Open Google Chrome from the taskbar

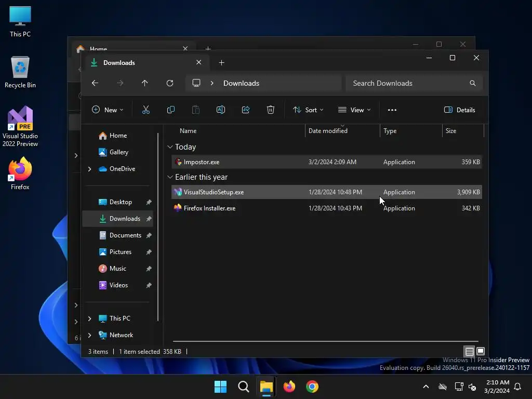312,387
